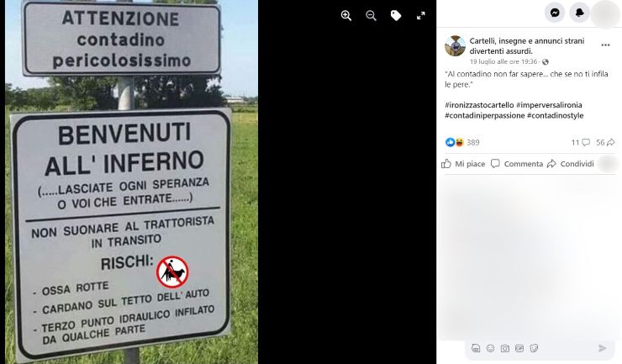Attach photo with camera icon

point(504,348)
